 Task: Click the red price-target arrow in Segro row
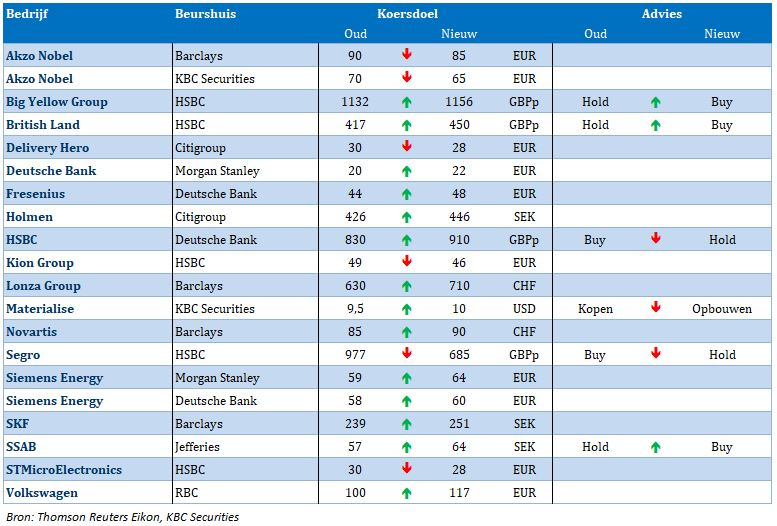tap(406, 353)
